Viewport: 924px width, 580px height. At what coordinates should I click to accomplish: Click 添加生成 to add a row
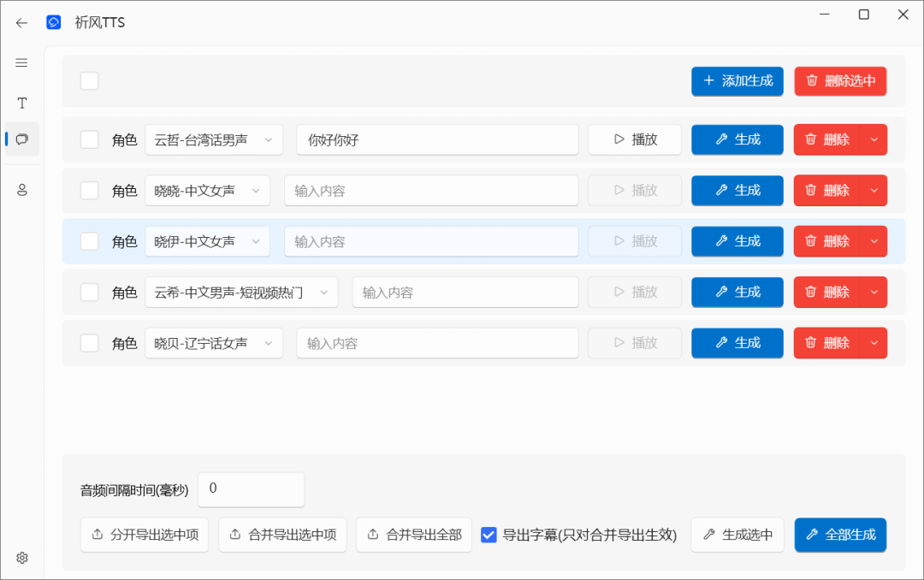click(x=737, y=80)
